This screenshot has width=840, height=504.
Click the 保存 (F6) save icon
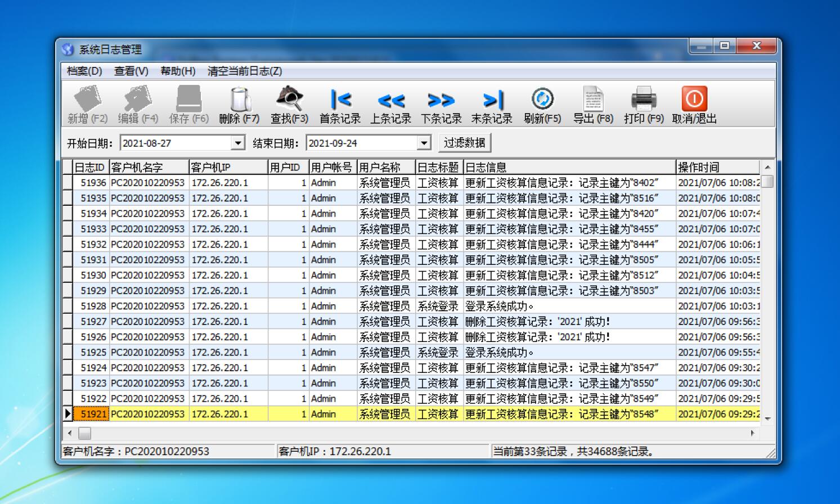click(x=188, y=99)
